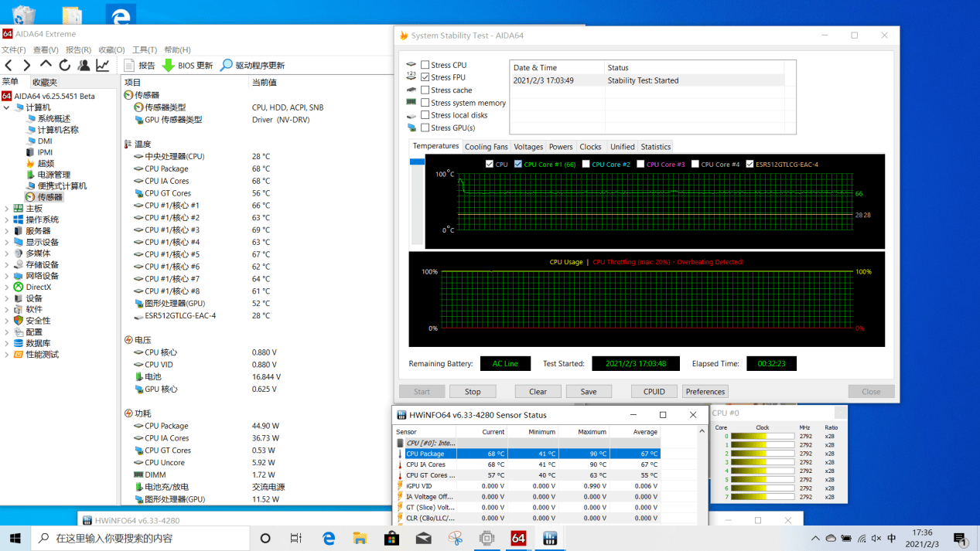Open the user icon in AIDA64 toolbar
980x551 pixels.
point(84,66)
